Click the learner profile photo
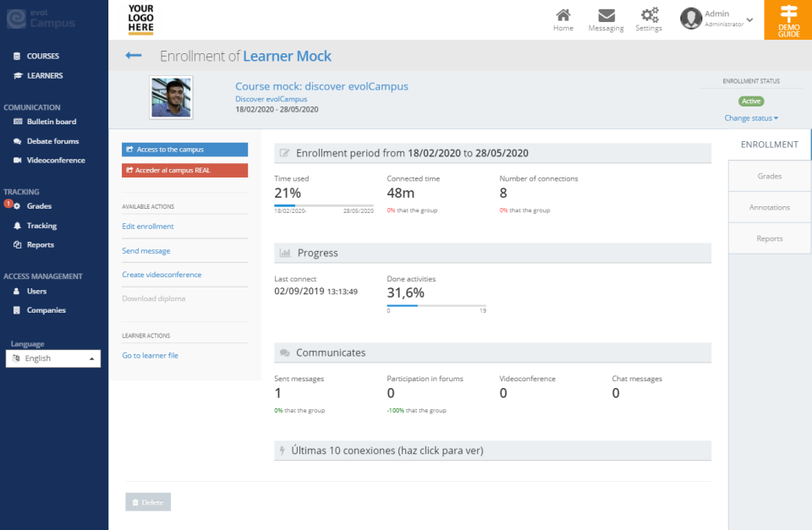 171,97
